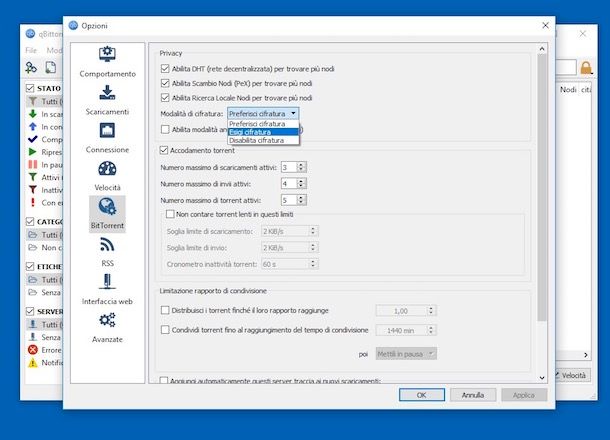Click the yellow warning Notifiche filter icon
Image resolution: width=610 pixels, height=440 pixels.
[x=33, y=363]
